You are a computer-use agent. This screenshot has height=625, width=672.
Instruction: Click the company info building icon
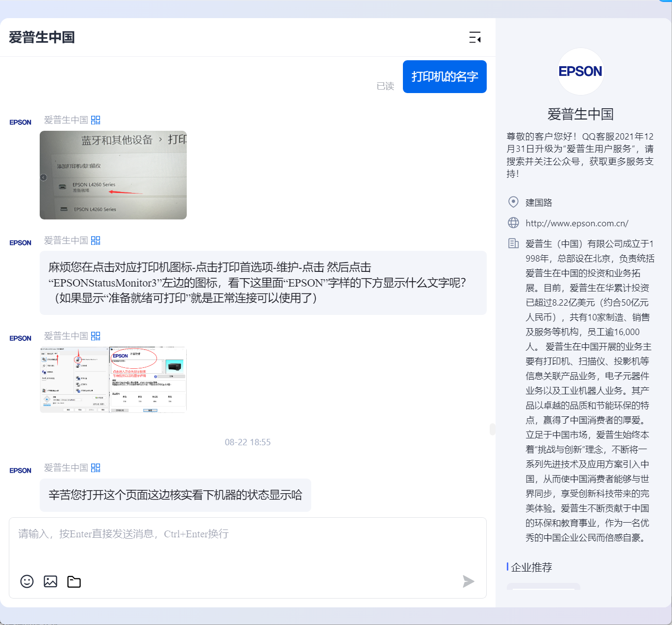point(513,243)
